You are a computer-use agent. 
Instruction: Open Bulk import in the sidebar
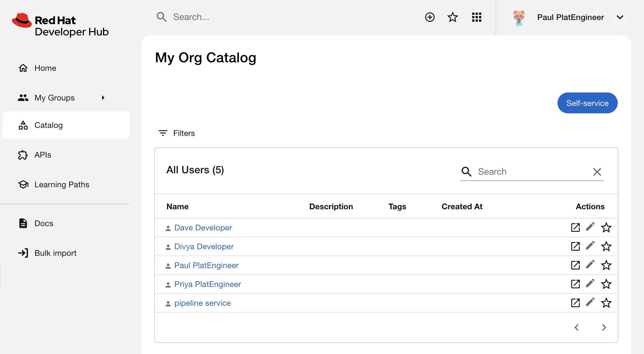click(66, 253)
